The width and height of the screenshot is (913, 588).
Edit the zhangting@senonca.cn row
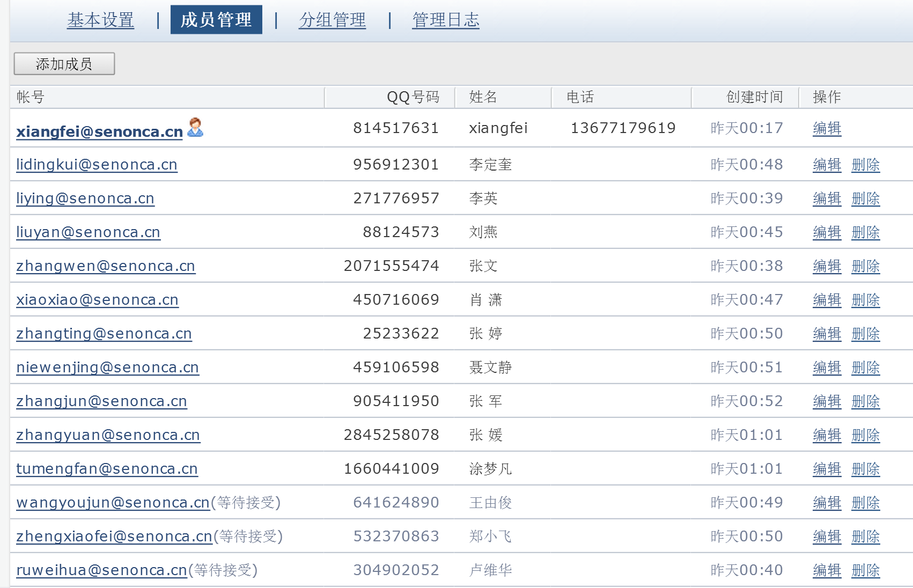click(827, 334)
